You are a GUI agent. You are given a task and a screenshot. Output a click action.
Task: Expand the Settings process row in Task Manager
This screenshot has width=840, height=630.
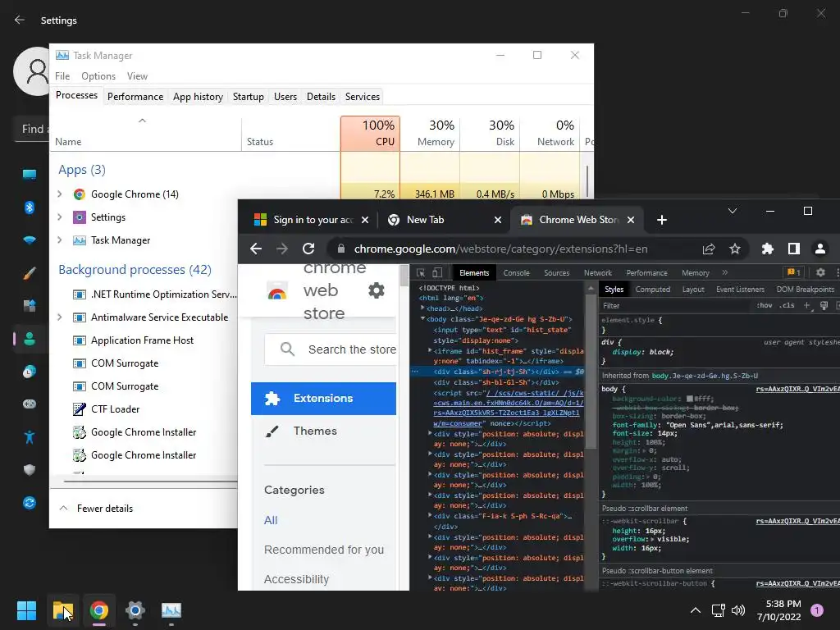pos(59,217)
